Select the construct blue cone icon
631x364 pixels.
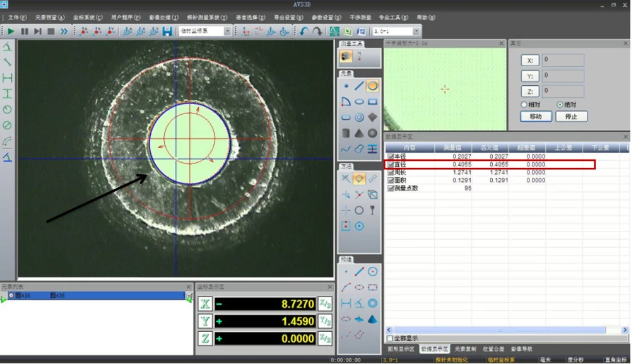coord(373,319)
